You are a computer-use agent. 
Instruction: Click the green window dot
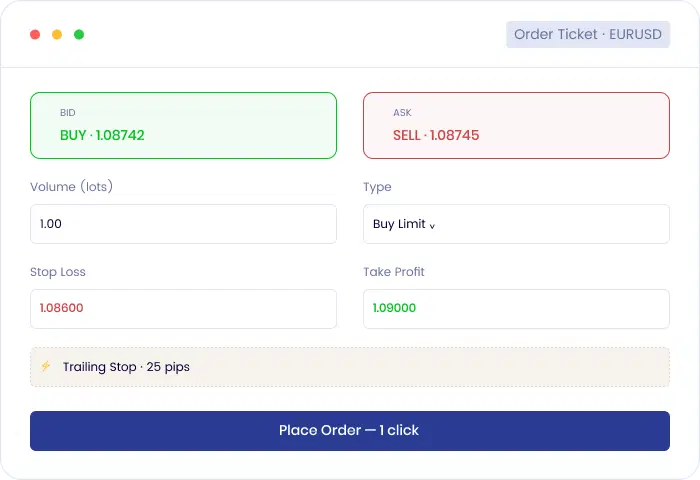(79, 34)
